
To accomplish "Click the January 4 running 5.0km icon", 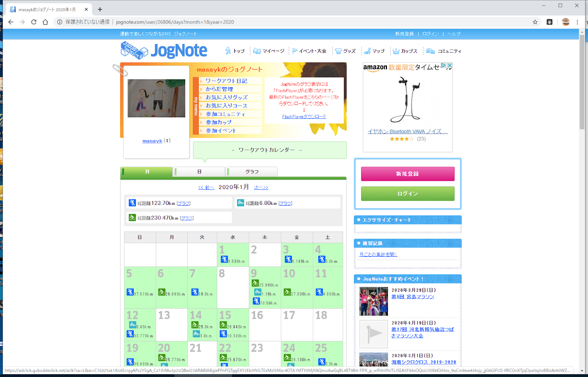I will 322,259.
